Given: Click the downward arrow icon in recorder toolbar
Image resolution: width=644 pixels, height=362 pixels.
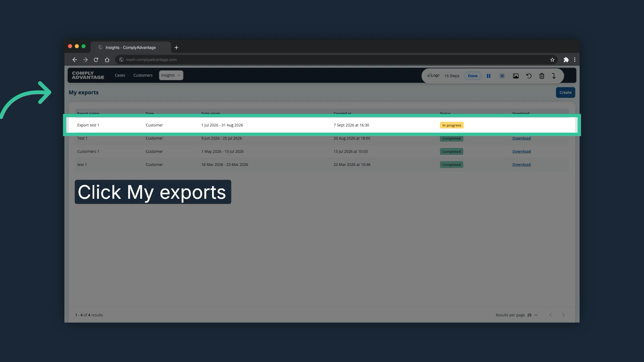Looking at the screenshot, I should tap(554, 76).
